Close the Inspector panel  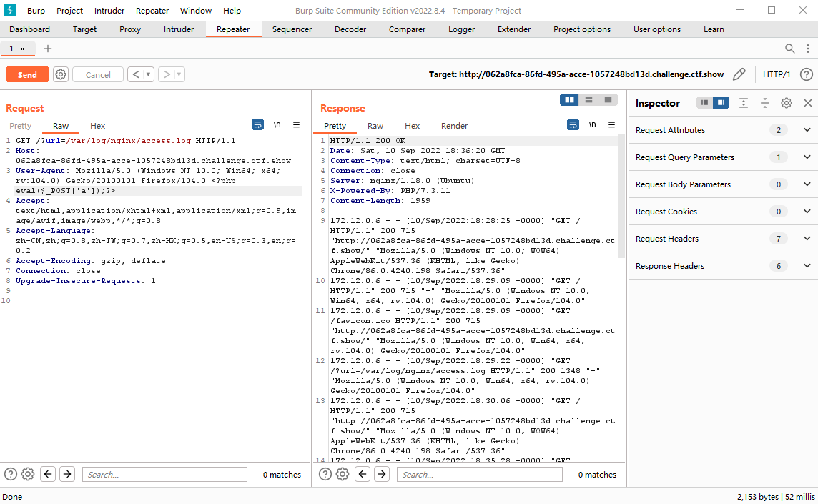pyautogui.click(x=807, y=104)
